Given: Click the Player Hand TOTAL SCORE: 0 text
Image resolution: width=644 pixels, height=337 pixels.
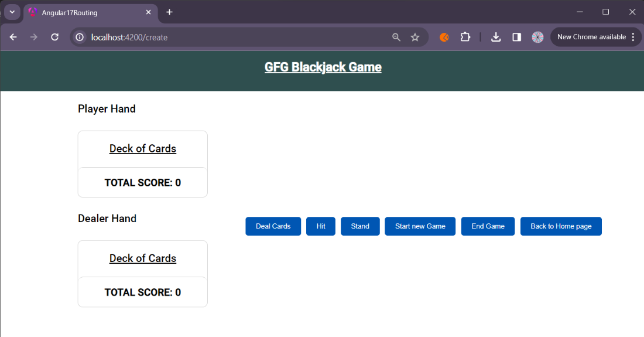Looking at the screenshot, I should [143, 183].
